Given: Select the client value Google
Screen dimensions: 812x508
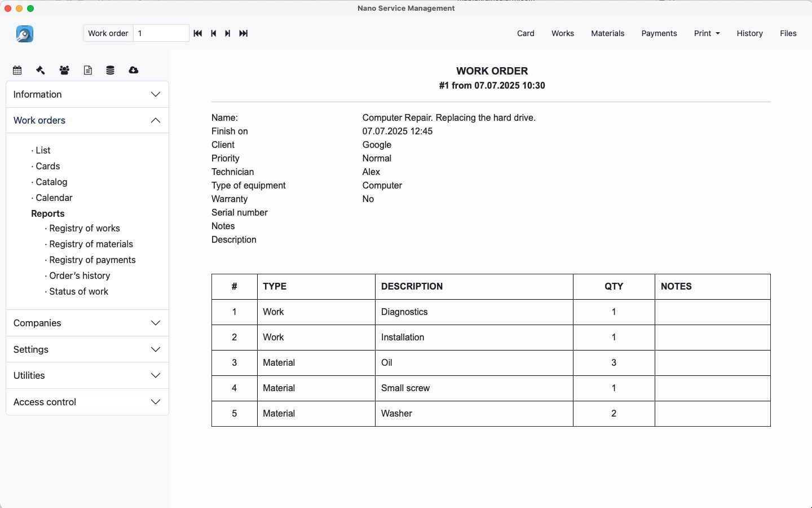Looking at the screenshot, I should [377, 144].
